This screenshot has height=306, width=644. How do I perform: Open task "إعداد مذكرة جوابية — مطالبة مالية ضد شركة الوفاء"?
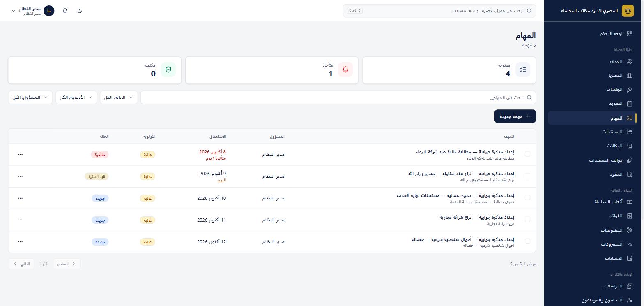point(465,152)
